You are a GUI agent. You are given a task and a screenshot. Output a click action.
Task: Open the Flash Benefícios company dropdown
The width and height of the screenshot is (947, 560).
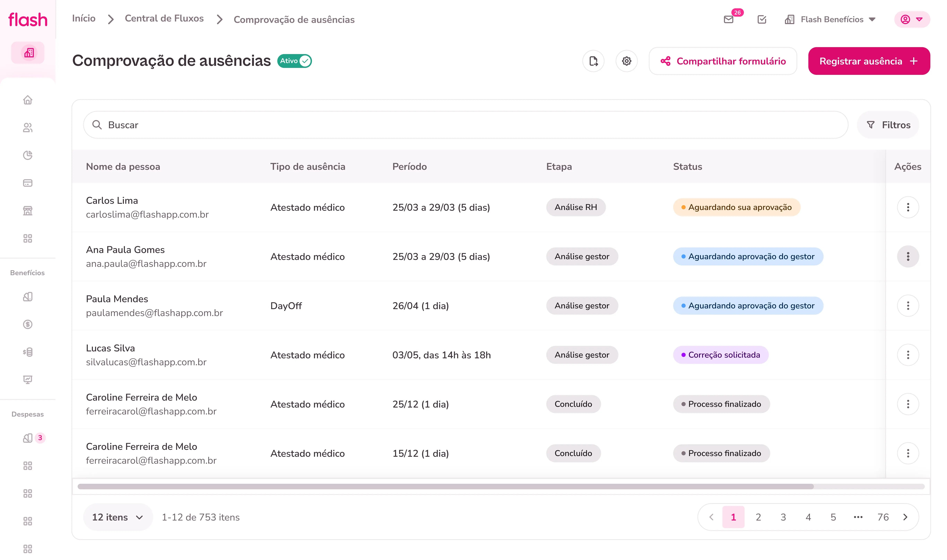tap(830, 19)
